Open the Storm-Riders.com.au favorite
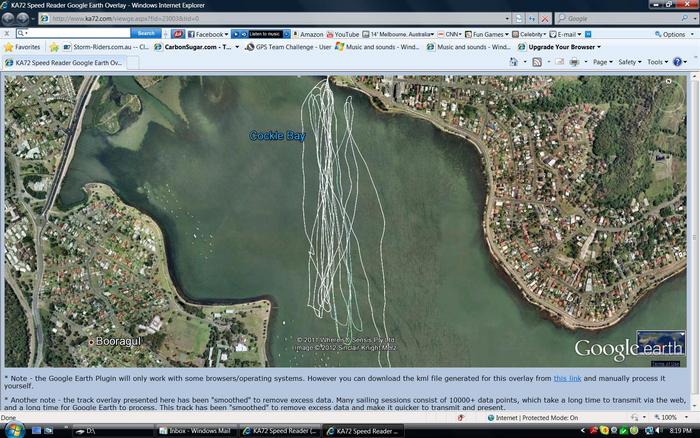This screenshot has width=700, height=438. pos(106,47)
